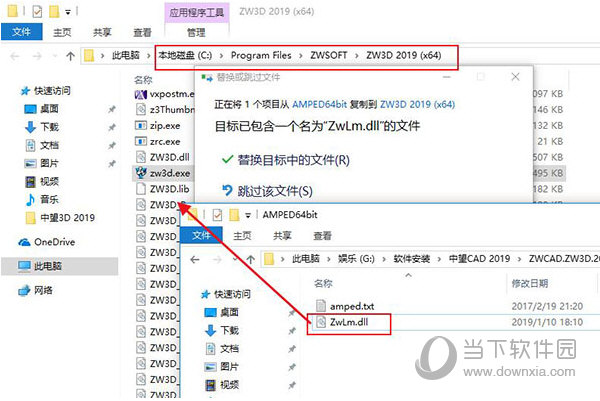This screenshot has width=600, height=401.
Task: Click ZWSOFT in the address bar
Action: (x=329, y=55)
